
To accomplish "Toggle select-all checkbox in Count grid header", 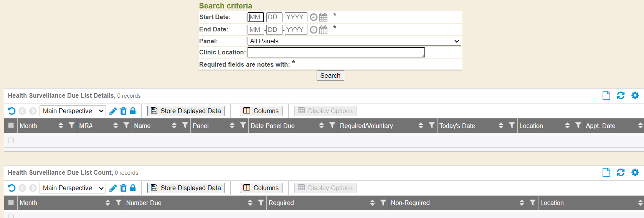I will coord(11,203).
